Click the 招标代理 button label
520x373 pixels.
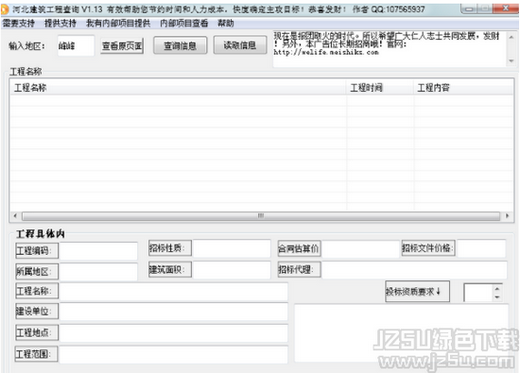[299, 269]
